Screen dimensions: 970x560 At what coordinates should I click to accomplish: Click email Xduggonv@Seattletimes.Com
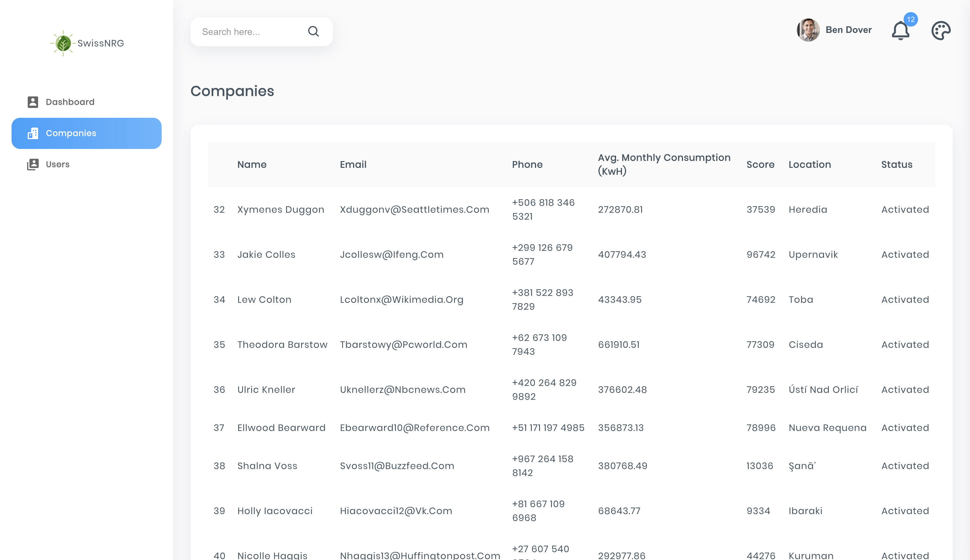coord(414,210)
